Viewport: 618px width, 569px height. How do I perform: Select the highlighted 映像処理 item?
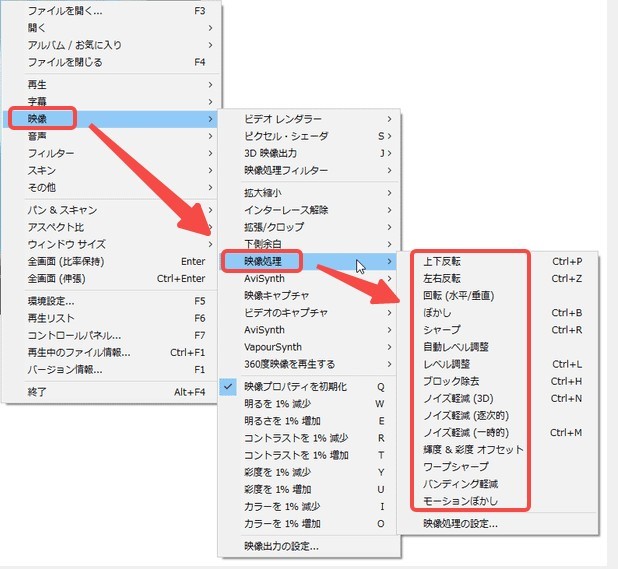pyautogui.click(x=309, y=261)
